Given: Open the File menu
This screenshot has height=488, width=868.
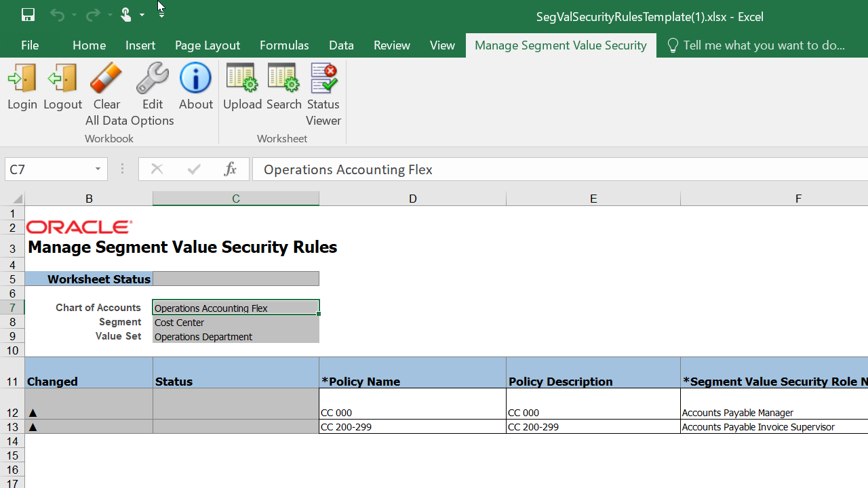Looking at the screenshot, I should point(30,45).
